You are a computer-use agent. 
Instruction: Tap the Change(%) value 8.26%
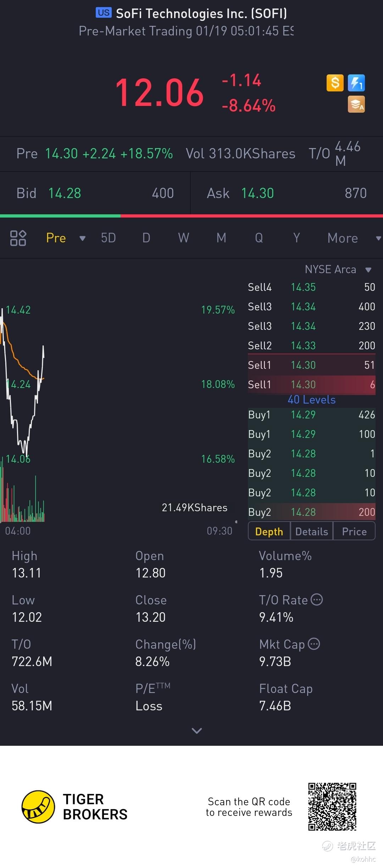pyautogui.click(x=152, y=661)
